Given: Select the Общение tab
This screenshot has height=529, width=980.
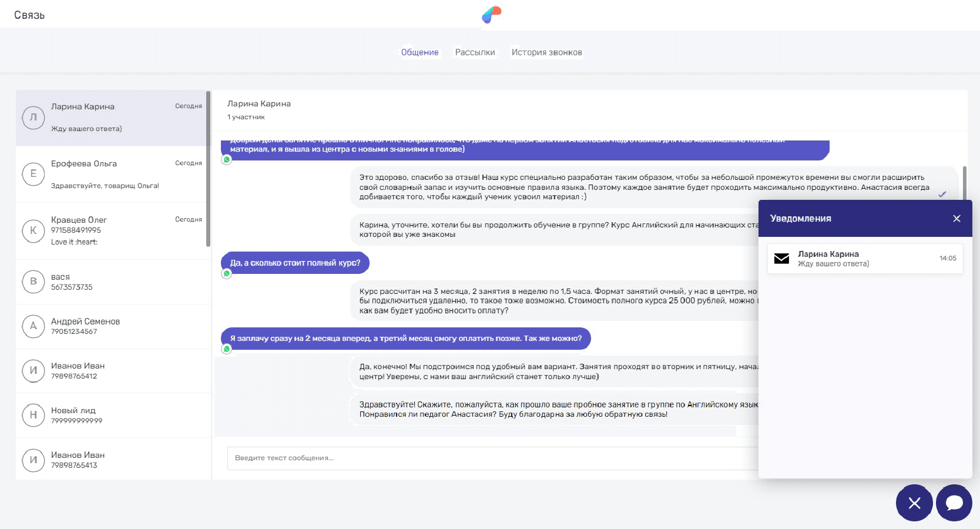Looking at the screenshot, I should coord(419,52).
